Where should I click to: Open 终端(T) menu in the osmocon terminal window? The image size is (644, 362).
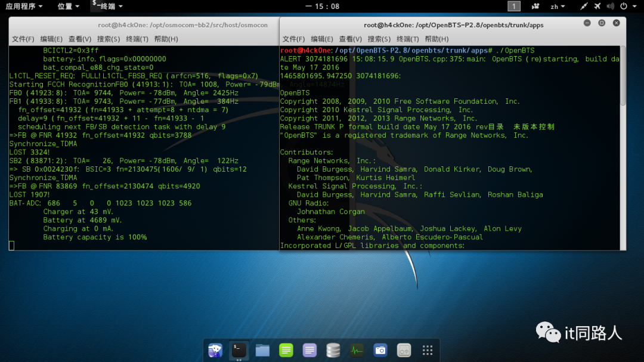tap(137, 39)
